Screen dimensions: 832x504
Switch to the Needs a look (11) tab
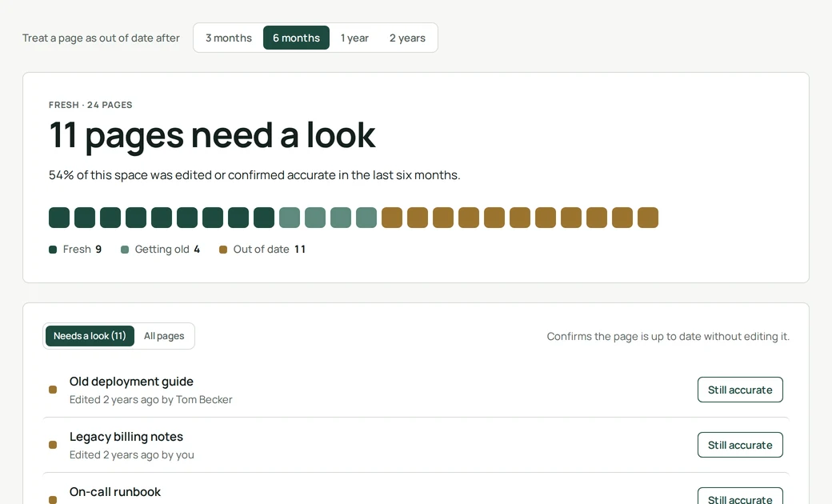(x=90, y=336)
